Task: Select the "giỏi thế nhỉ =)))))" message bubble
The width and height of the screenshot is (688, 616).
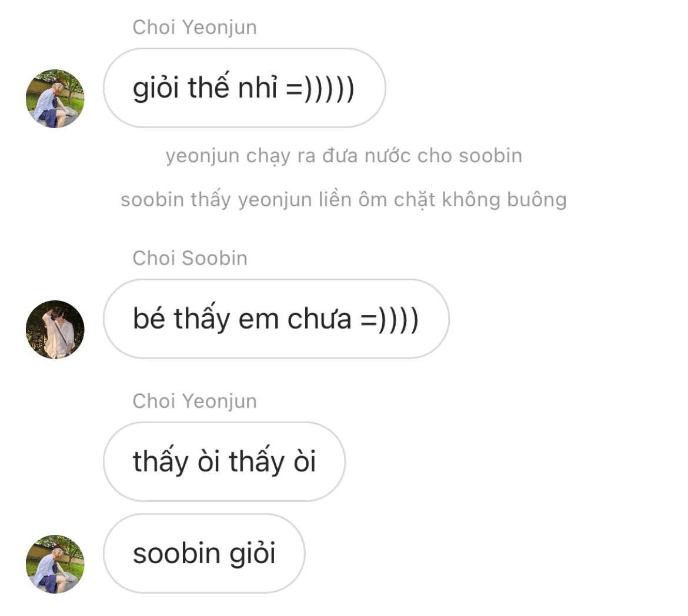Action: tap(245, 88)
